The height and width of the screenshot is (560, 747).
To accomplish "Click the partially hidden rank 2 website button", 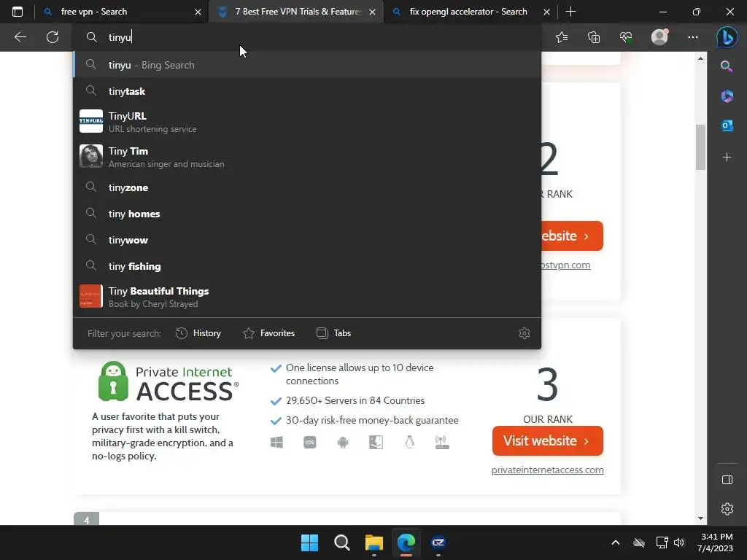I will (572, 236).
